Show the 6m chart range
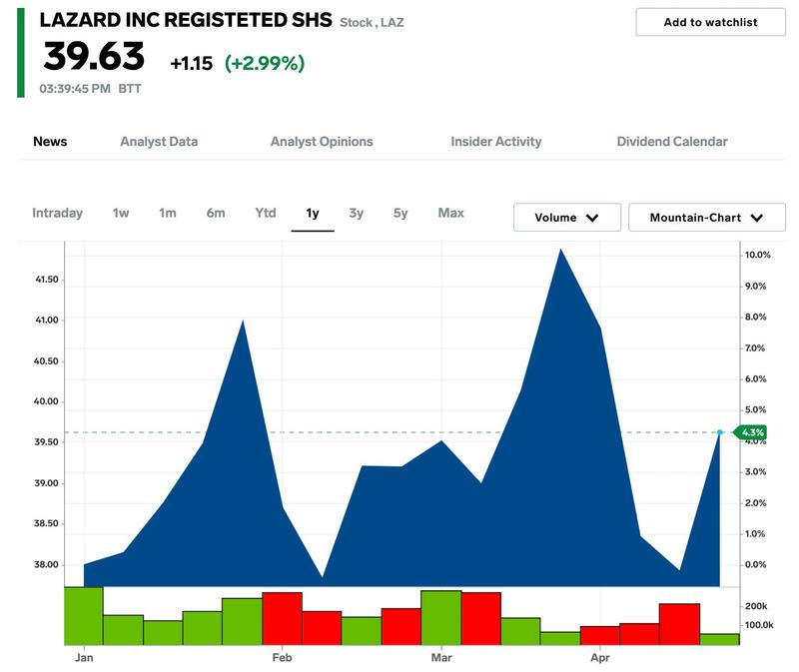Image resolution: width=799 pixels, height=672 pixels. pyautogui.click(x=216, y=213)
